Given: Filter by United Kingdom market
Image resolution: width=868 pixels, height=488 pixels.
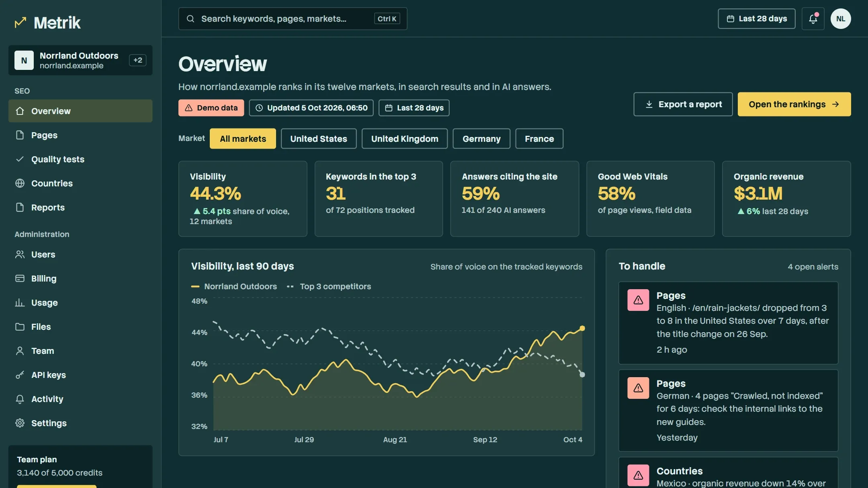Looking at the screenshot, I should [x=405, y=139].
